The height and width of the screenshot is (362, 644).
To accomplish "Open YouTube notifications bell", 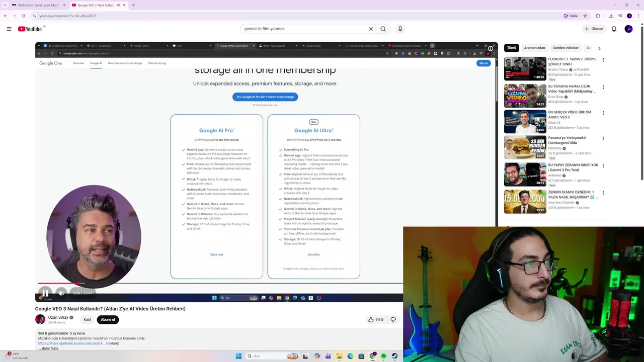I will coord(614,29).
